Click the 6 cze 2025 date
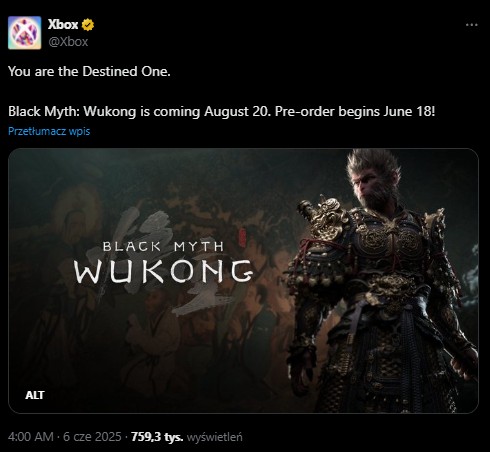 (x=92, y=436)
